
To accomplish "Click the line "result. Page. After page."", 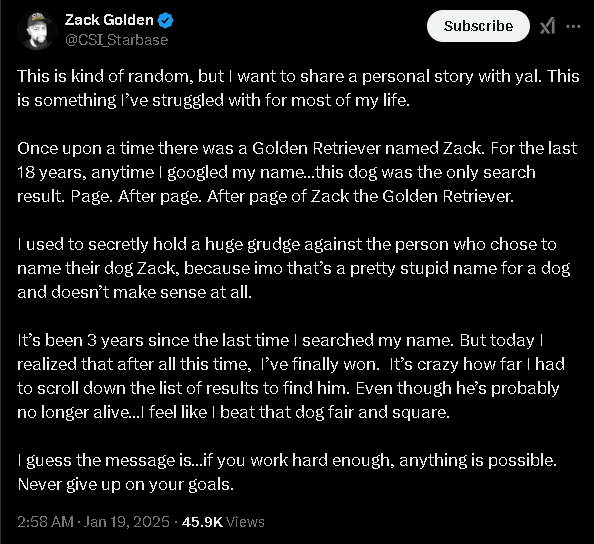I will click(x=266, y=196).
